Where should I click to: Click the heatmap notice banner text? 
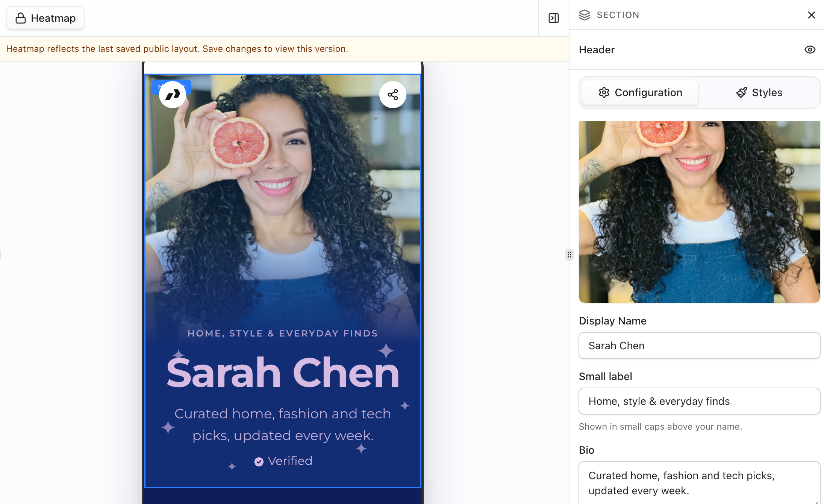(x=177, y=49)
